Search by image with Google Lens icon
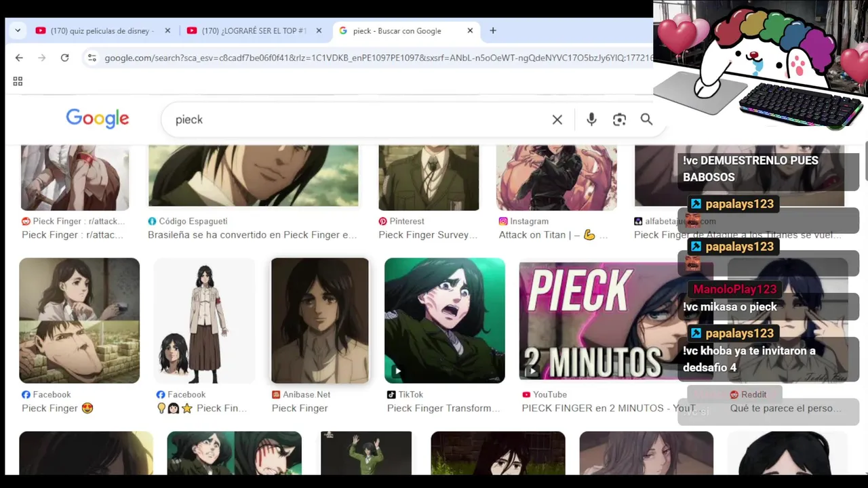The height and width of the screenshot is (488, 868). tap(619, 119)
